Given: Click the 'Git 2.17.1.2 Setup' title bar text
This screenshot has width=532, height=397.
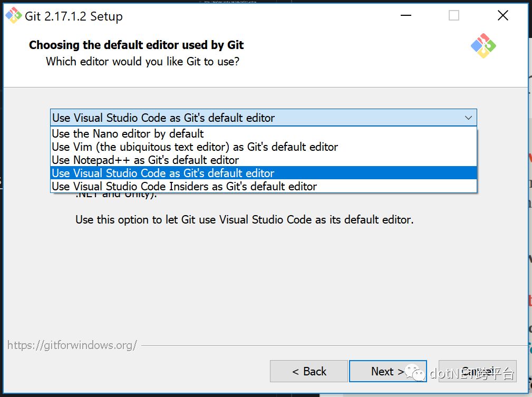Looking at the screenshot, I should (74, 16).
